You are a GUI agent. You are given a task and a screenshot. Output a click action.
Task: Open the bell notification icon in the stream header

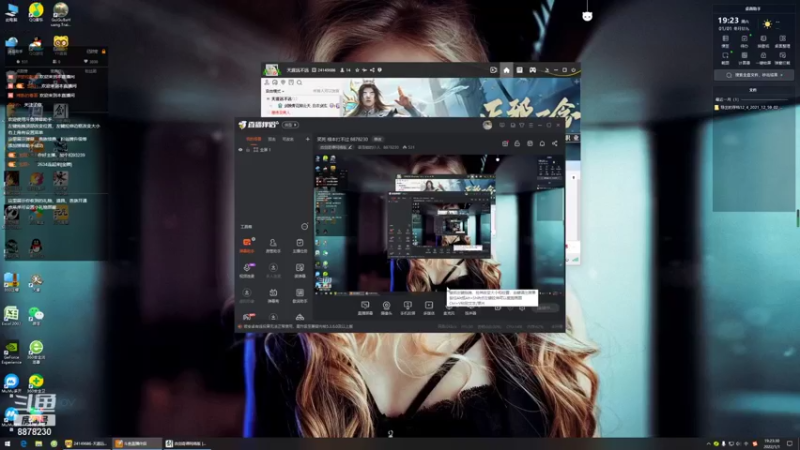pos(542,143)
